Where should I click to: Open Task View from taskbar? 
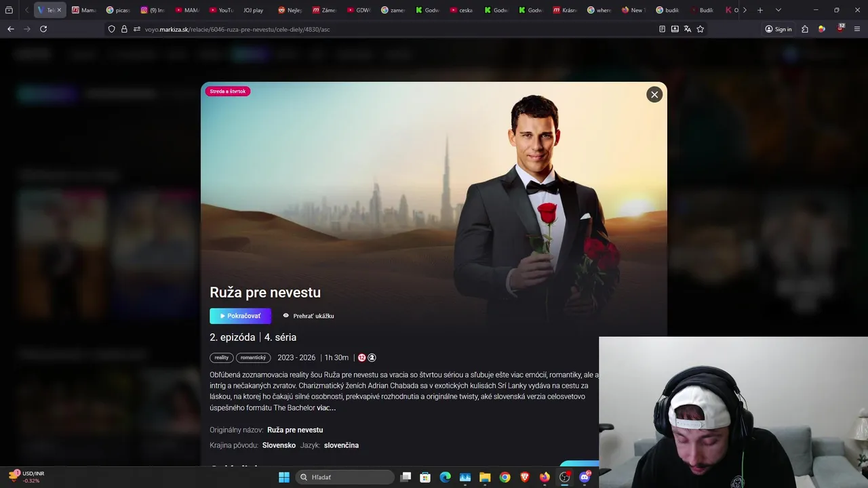[x=406, y=477]
